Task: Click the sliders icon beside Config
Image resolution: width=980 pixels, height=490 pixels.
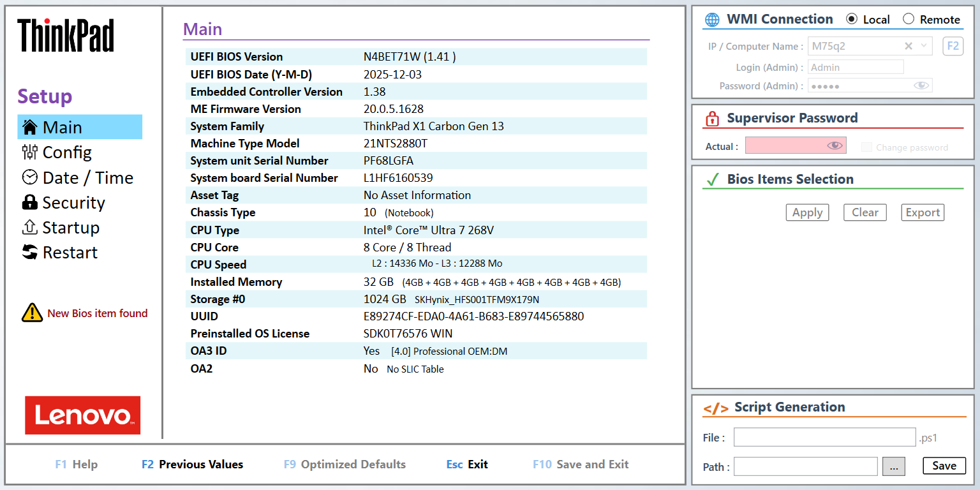Action: tap(29, 152)
